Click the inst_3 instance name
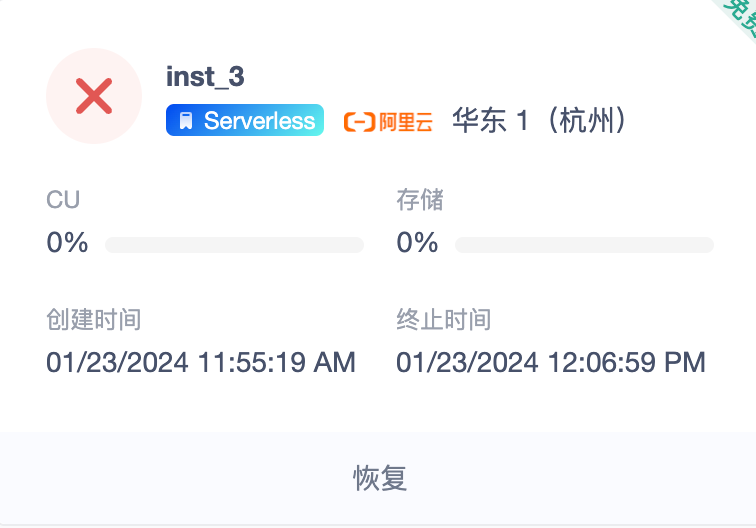Viewport: 756px width, 528px height. click(x=205, y=77)
